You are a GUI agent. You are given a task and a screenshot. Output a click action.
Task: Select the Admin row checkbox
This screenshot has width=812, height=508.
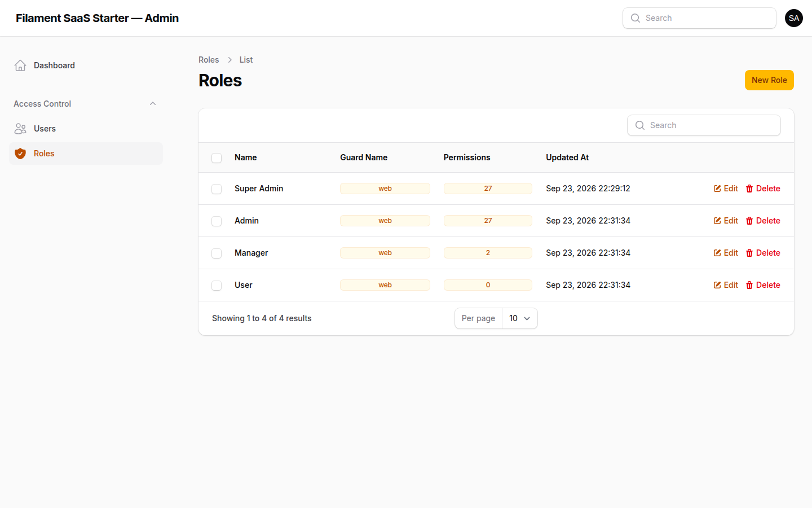[217, 221]
